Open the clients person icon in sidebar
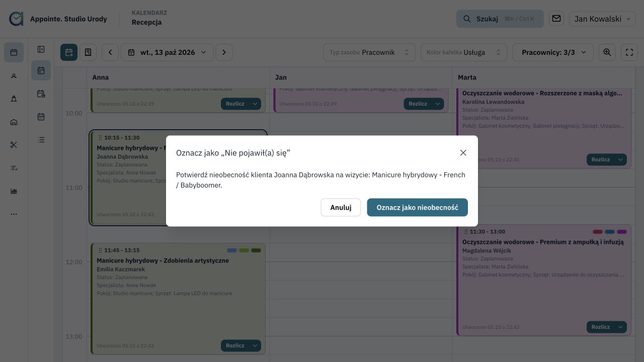Screen dimensions: 644x362 pos(14,76)
